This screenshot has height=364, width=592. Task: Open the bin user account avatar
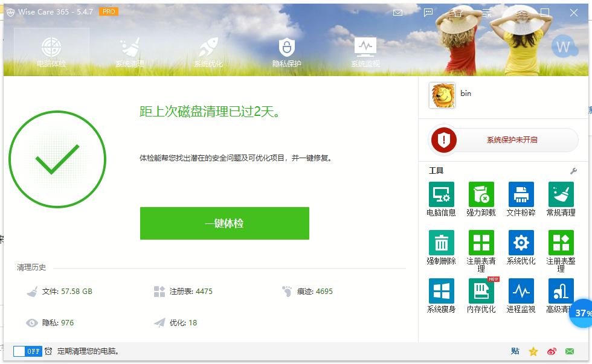[x=443, y=95]
